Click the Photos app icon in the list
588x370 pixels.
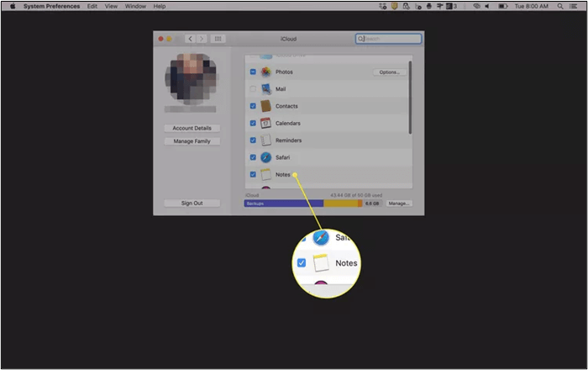(266, 71)
